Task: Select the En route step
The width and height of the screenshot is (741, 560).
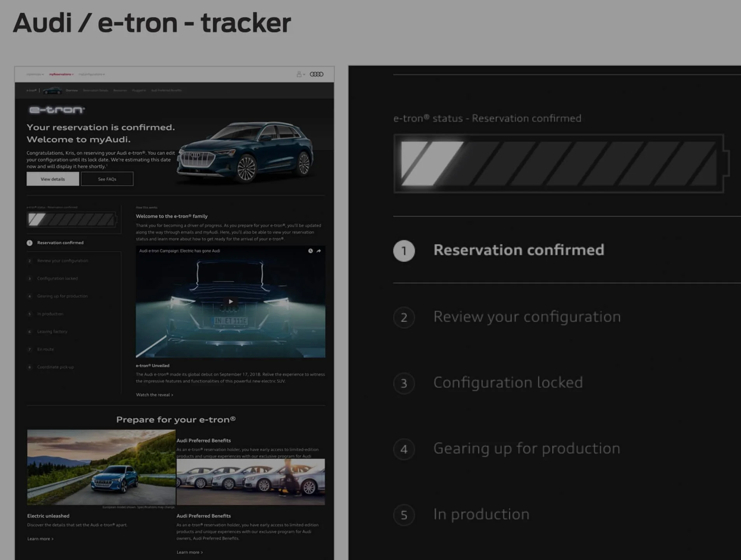Action: pos(46,349)
